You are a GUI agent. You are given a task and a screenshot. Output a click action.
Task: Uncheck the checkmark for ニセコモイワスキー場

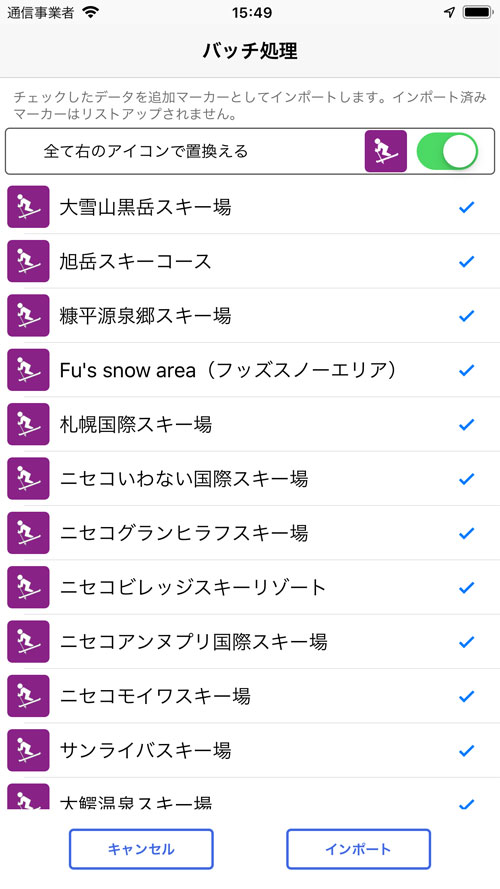(467, 696)
